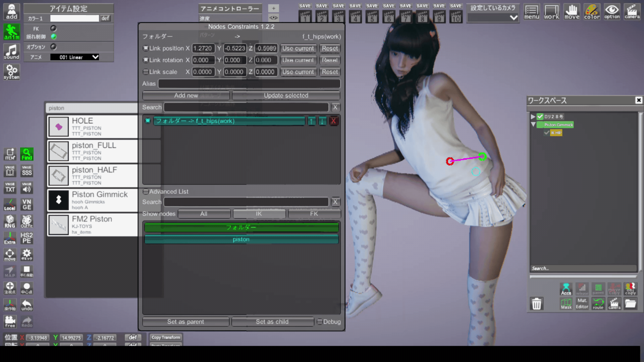Screen dimensions: 644x362
Task: Open the color palette icon
Action: (x=592, y=12)
